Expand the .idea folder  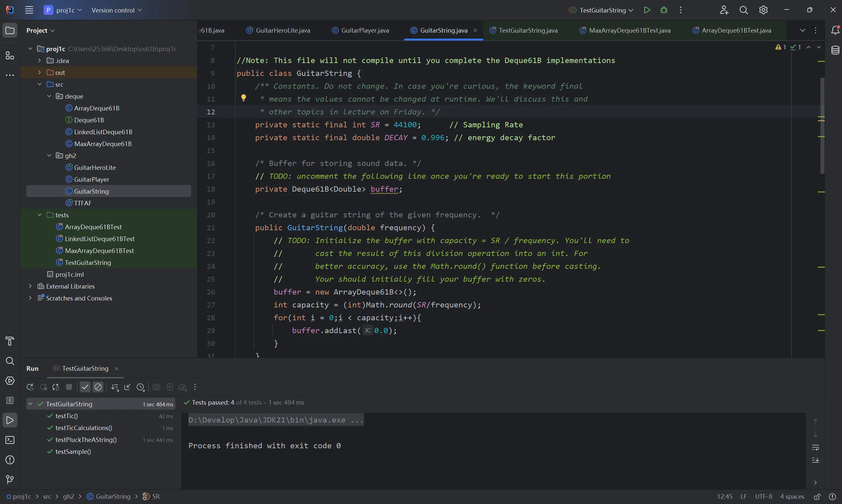[39, 60]
